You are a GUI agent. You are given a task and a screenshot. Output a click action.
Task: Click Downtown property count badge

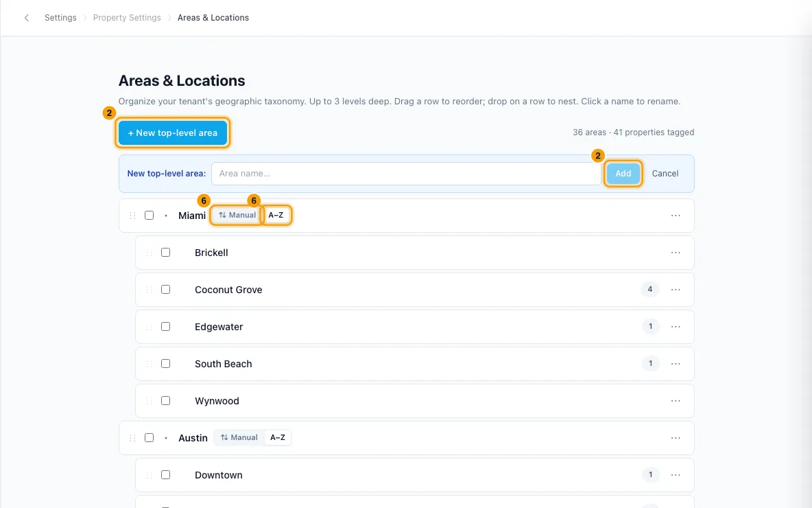pyautogui.click(x=650, y=475)
